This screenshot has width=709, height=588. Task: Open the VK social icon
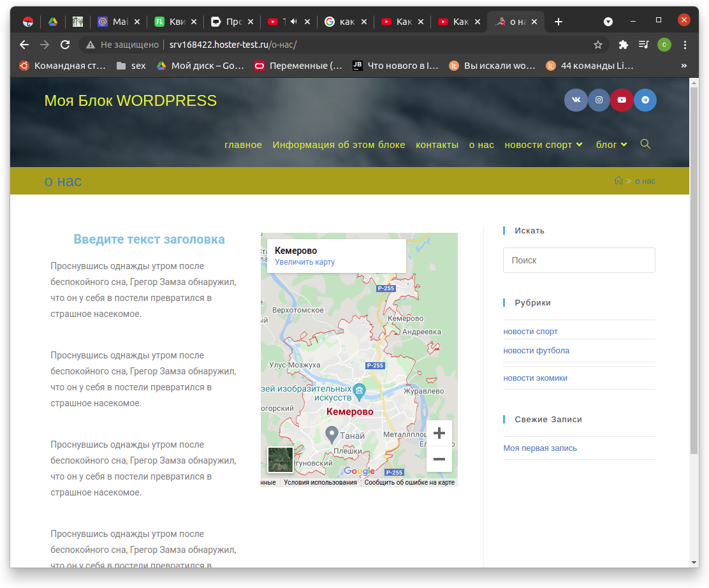tap(576, 100)
